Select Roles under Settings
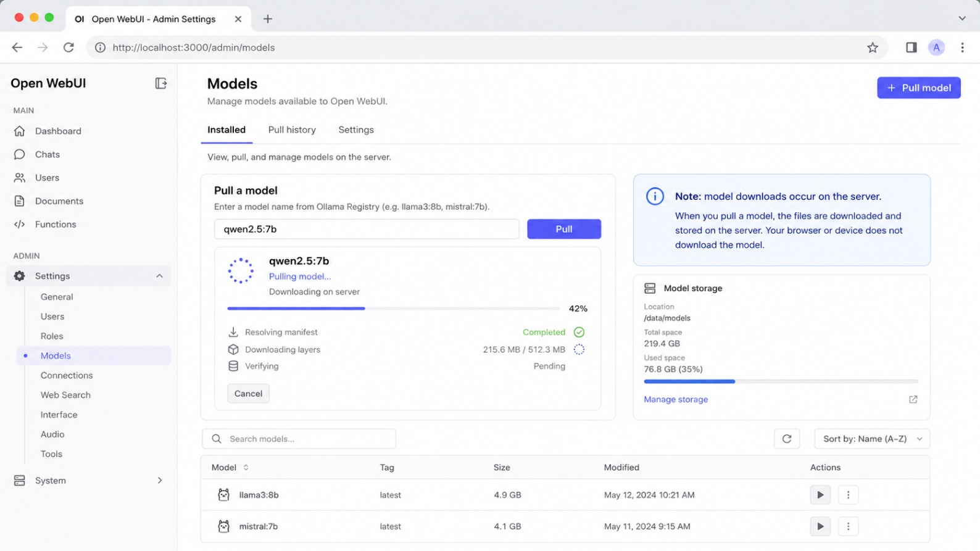 pyautogui.click(x=52, y=336)
